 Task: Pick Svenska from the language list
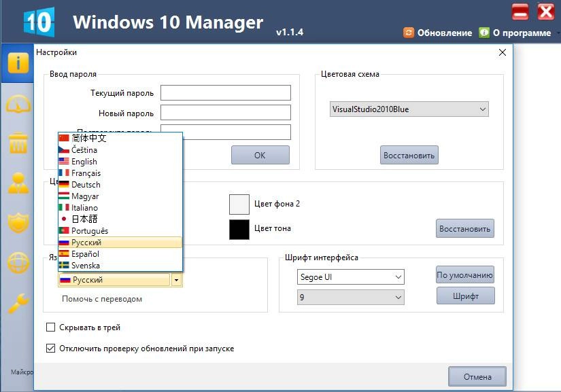pos(120,266)
